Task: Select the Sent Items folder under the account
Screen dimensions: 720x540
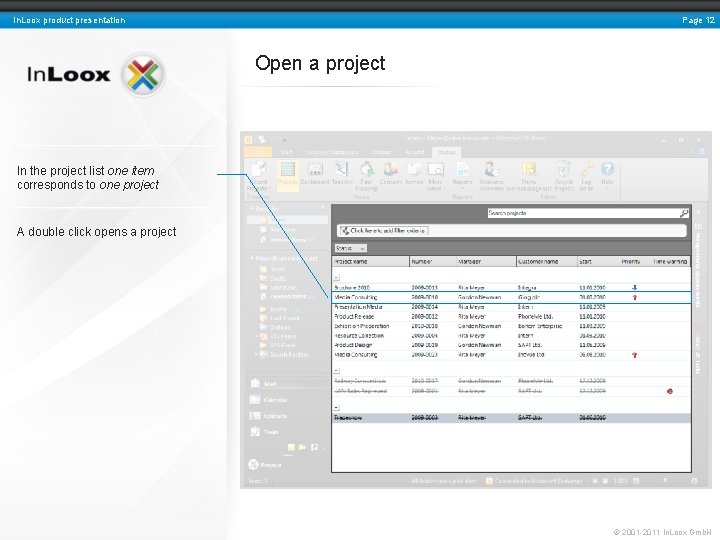Action: click(279, 287)
